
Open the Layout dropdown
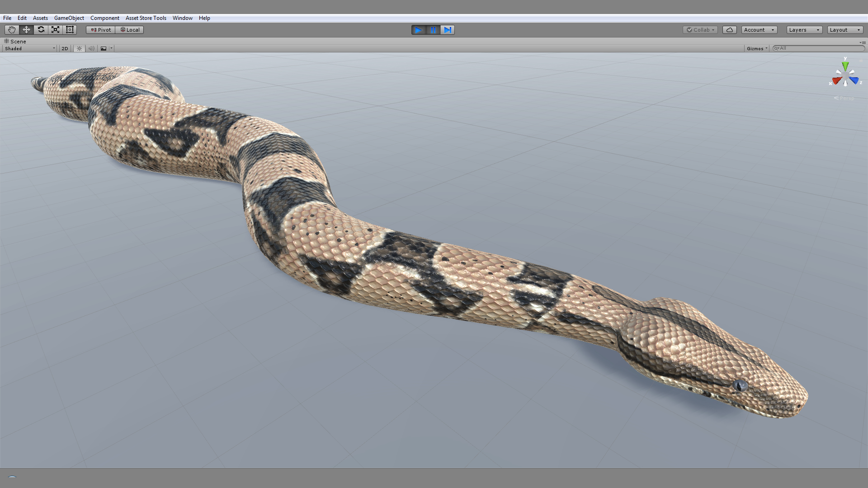(844, 29)
